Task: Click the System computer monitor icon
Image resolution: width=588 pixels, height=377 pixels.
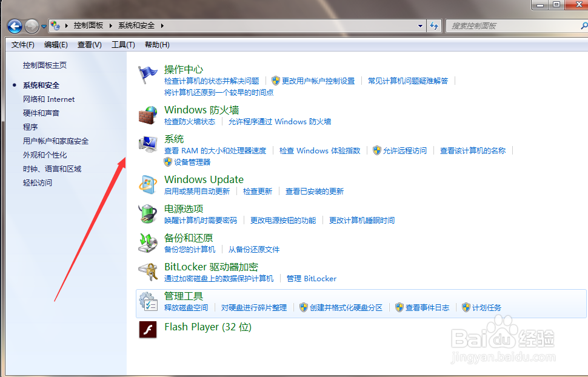Action: [148, 144]
